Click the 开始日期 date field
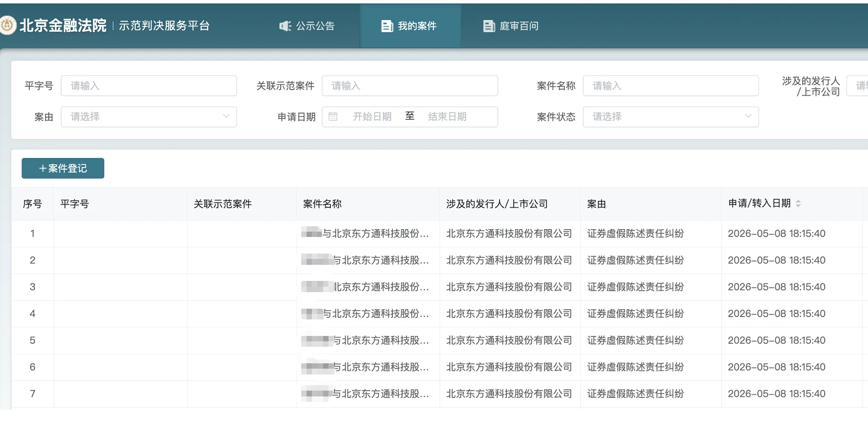868x434 pixels. coord(372,117)
